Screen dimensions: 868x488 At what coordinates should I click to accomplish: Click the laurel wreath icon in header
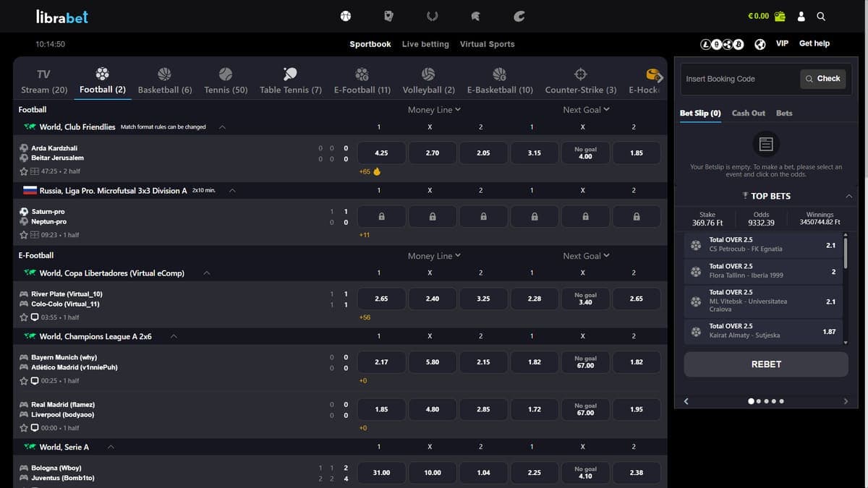tap(433, 16)
